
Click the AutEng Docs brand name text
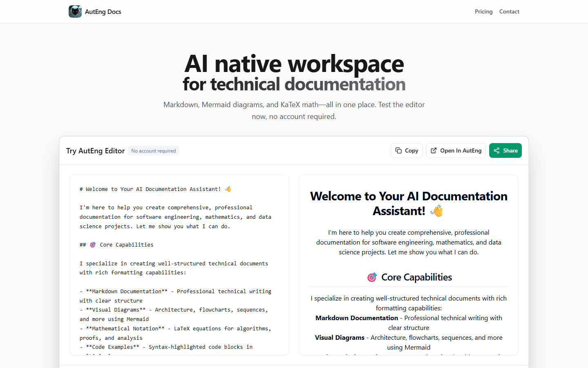(x=103, y=11)
